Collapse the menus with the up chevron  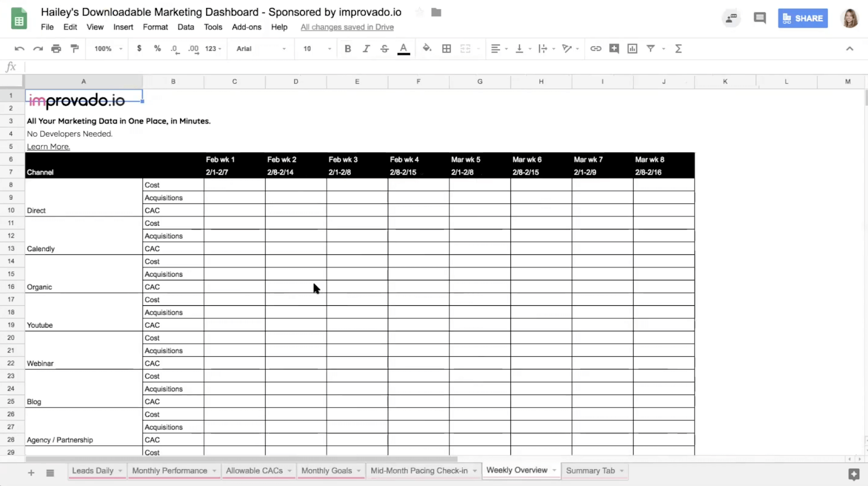(850, 49)
